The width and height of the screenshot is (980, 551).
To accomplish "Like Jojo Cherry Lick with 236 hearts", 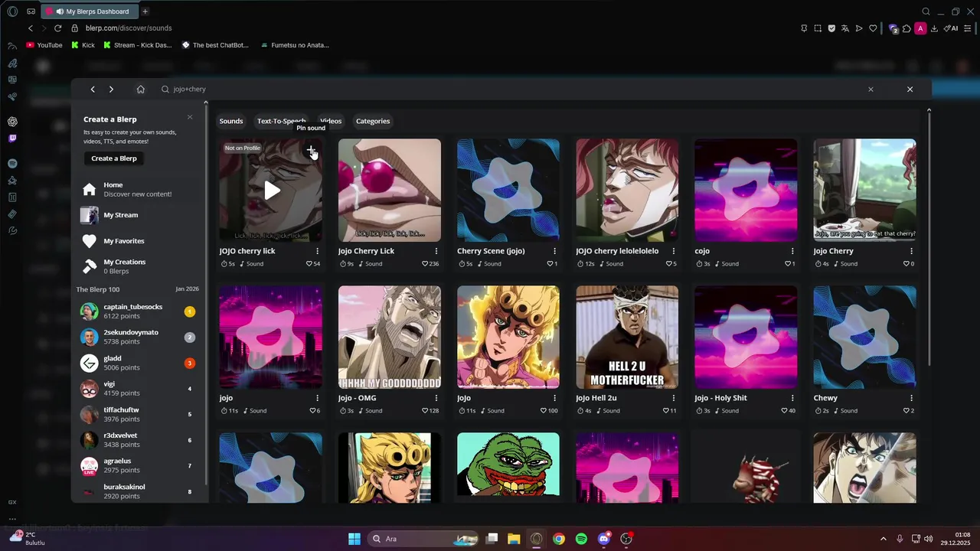I will [x=425, y=264].
